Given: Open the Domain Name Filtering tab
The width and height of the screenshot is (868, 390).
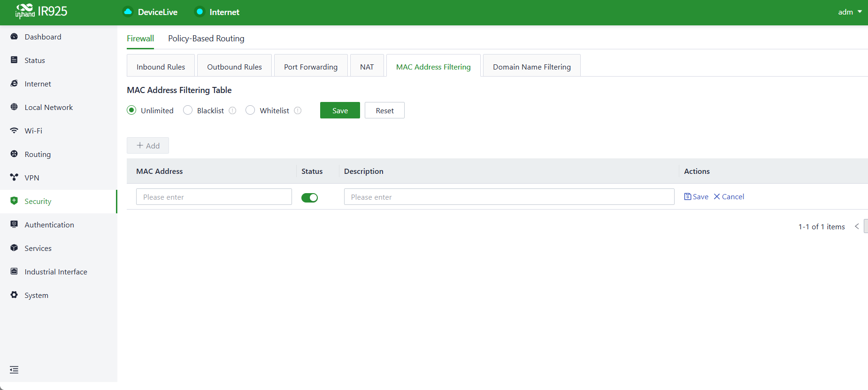Looking at the screenshot, I should click(x=532, y=67).
